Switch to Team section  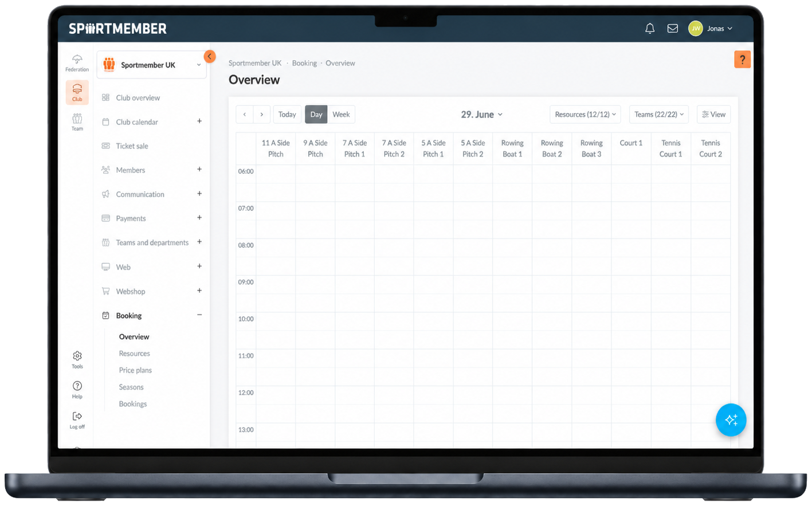77,122
